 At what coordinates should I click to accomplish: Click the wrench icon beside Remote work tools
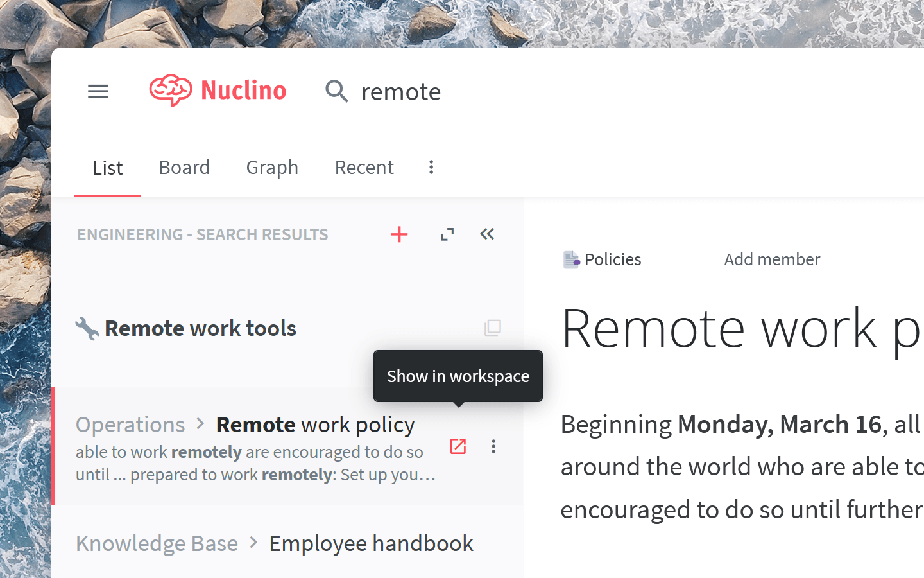[x=87, y=328]
